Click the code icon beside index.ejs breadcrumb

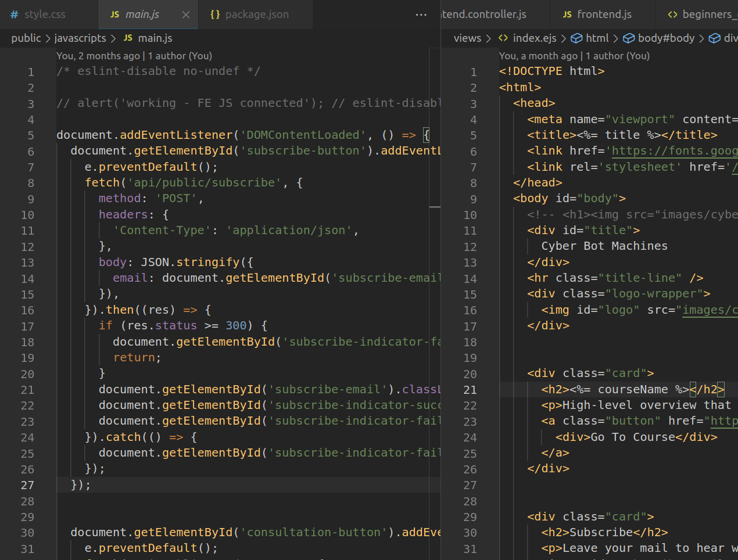503,38
